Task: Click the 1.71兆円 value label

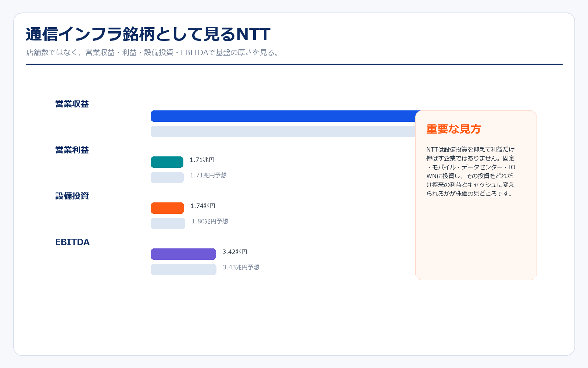Action: 202,160
